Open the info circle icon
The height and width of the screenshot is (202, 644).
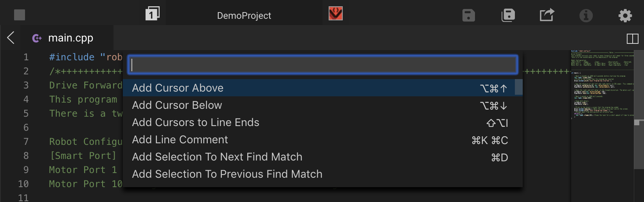[586, 15]
